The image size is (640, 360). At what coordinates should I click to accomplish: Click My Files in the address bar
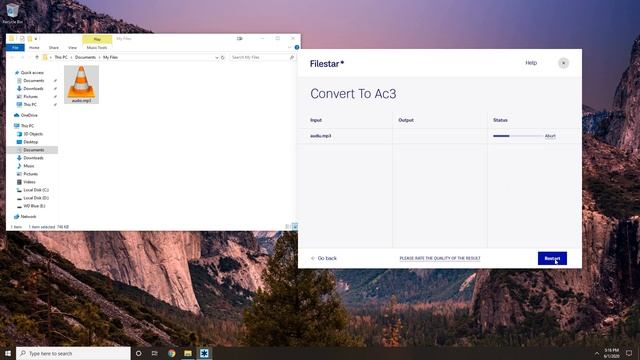110,58
